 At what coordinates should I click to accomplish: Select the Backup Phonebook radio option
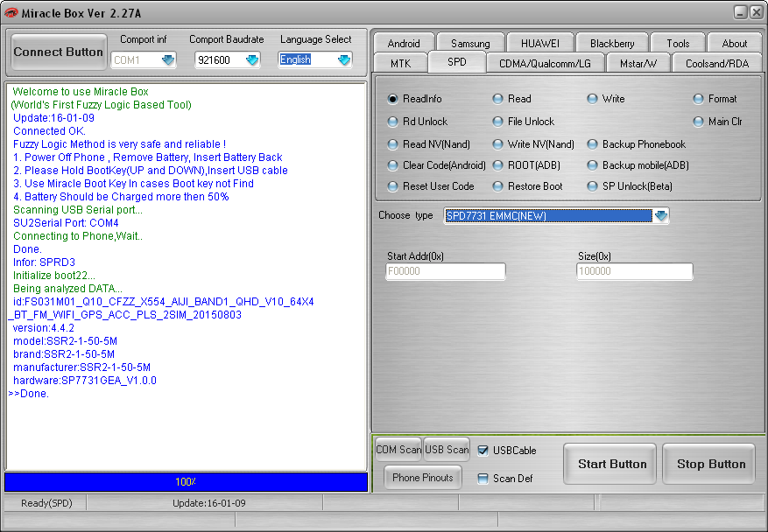click(637, 144)
